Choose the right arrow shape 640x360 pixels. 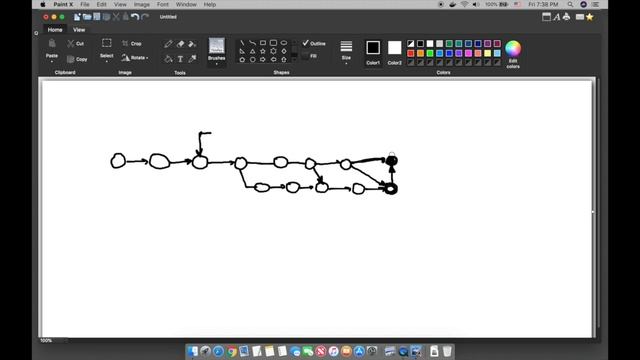click(263, 60)
